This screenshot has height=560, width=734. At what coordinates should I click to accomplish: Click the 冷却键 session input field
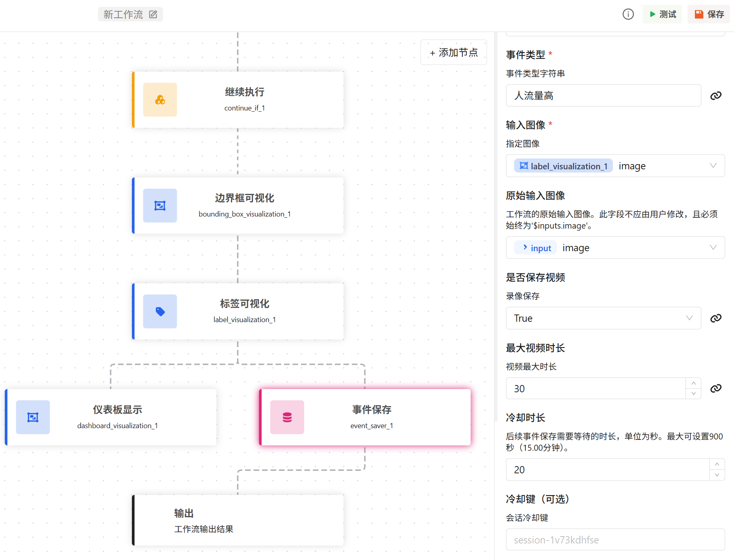click(x=615, y=540)
